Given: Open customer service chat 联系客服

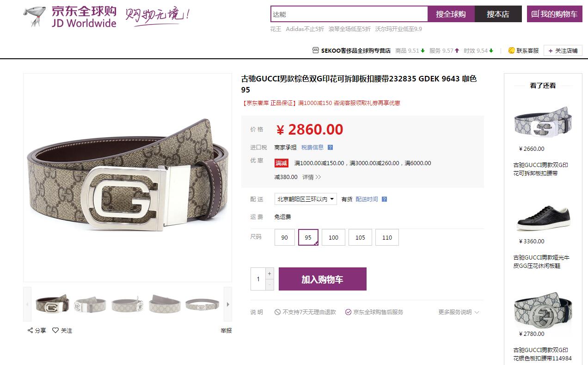Looking at the screenshot, I should point(523,51).
